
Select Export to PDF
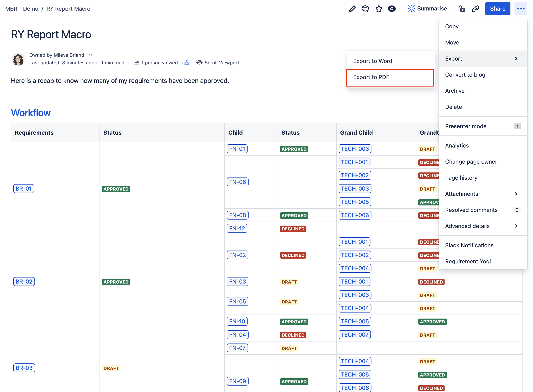click(371, 77)
